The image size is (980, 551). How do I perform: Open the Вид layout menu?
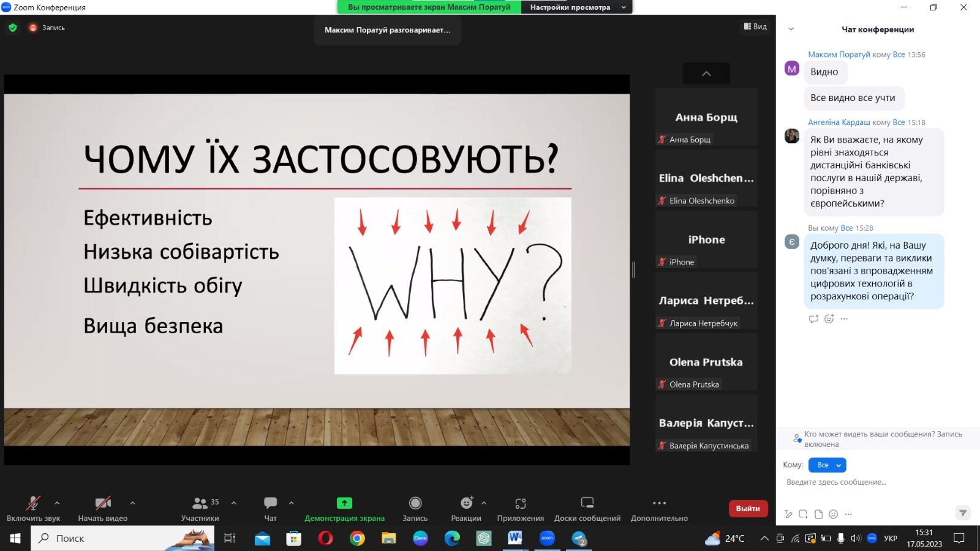(x=755, y=26)
